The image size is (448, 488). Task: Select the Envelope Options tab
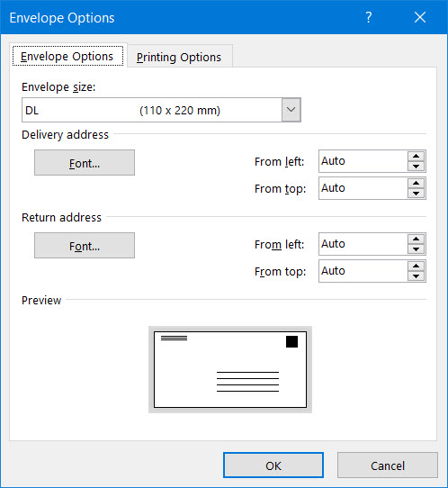[x=67, y=57]
